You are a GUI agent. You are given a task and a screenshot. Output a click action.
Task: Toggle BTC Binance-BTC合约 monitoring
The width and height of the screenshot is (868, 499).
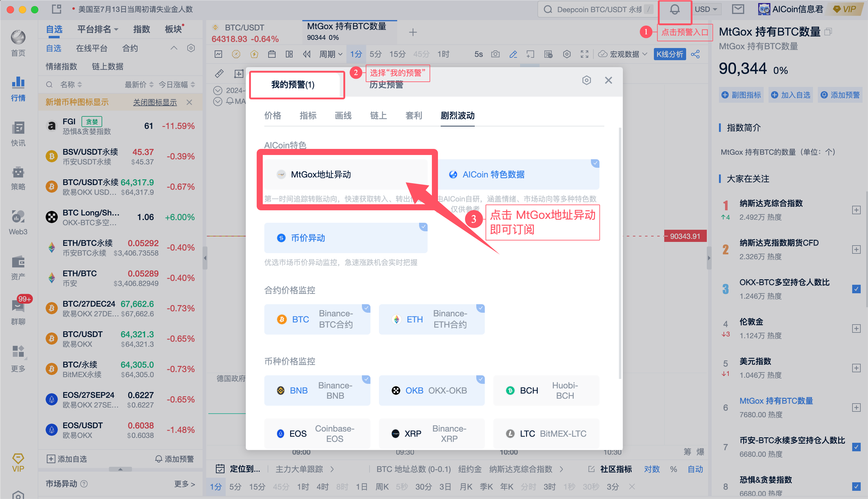coord(317,319)
